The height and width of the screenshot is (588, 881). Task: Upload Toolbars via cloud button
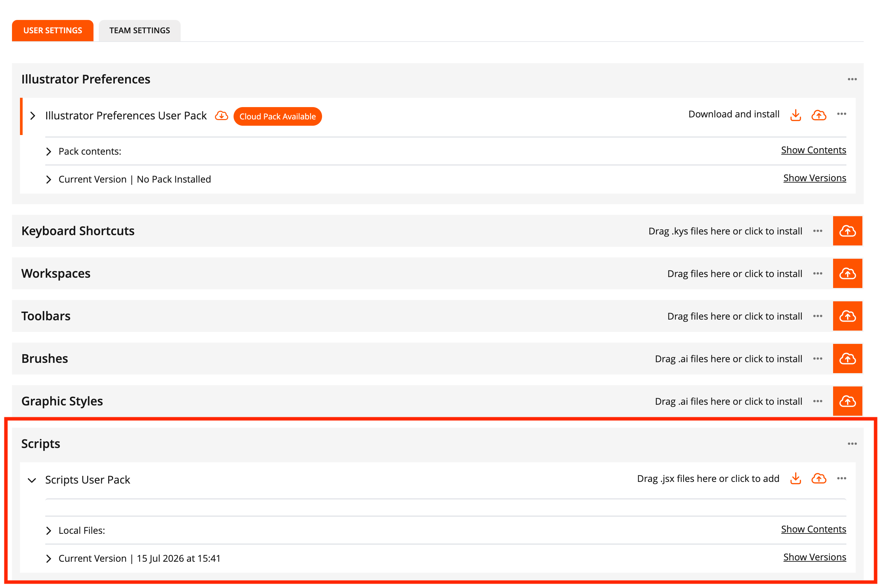[x=847, y=316]
